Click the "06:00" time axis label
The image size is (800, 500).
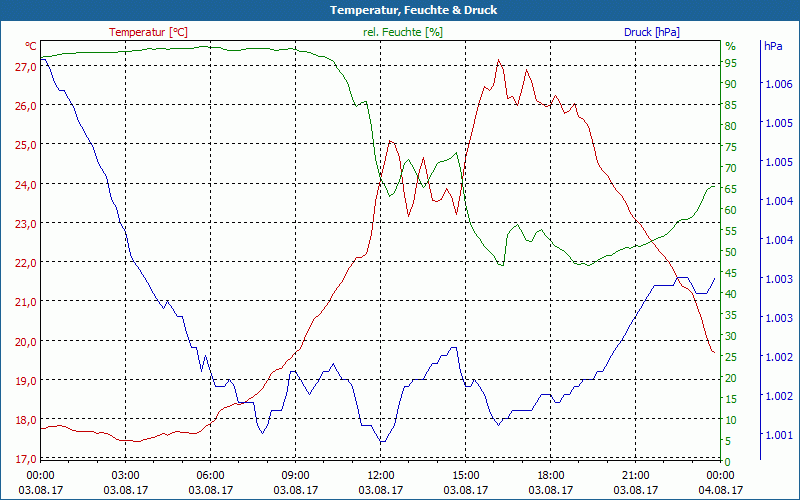tap(211, 476)
